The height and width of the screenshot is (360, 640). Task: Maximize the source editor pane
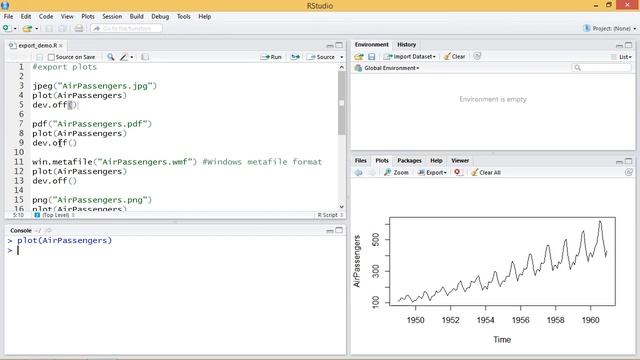[339, 45]
